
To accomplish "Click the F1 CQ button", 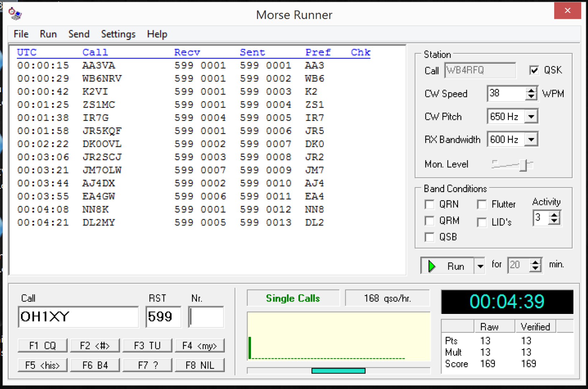I will pyautogui.click(x=42, y=346).
